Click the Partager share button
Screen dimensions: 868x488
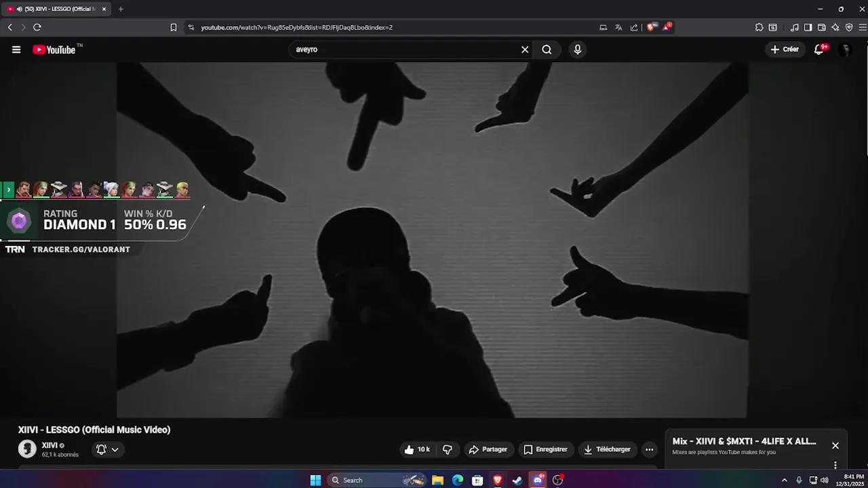tap(488, 449)
